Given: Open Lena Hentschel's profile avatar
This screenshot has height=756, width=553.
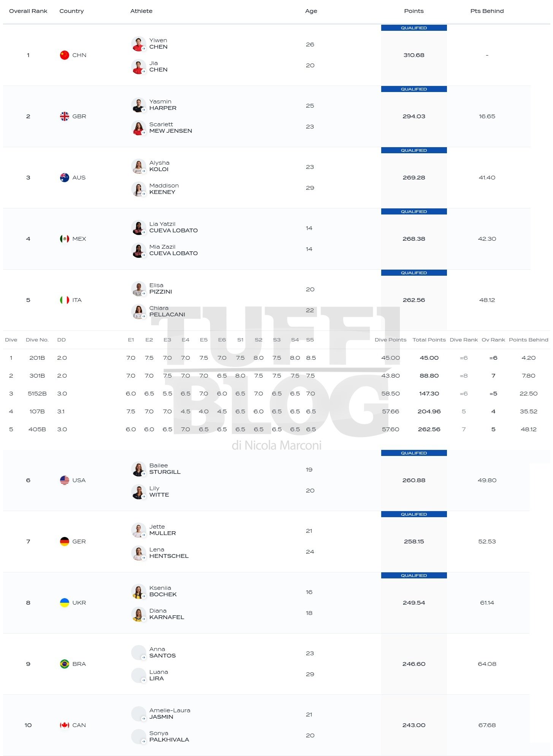Looking at the screenshot, I should pos(139,553).
